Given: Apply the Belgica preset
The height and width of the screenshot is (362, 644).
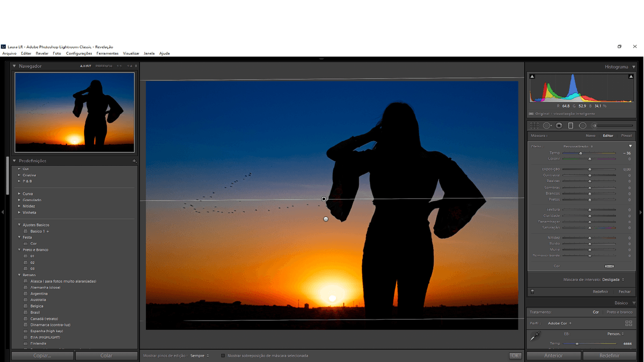Looking at the screenshot, I should pos(36,306).
